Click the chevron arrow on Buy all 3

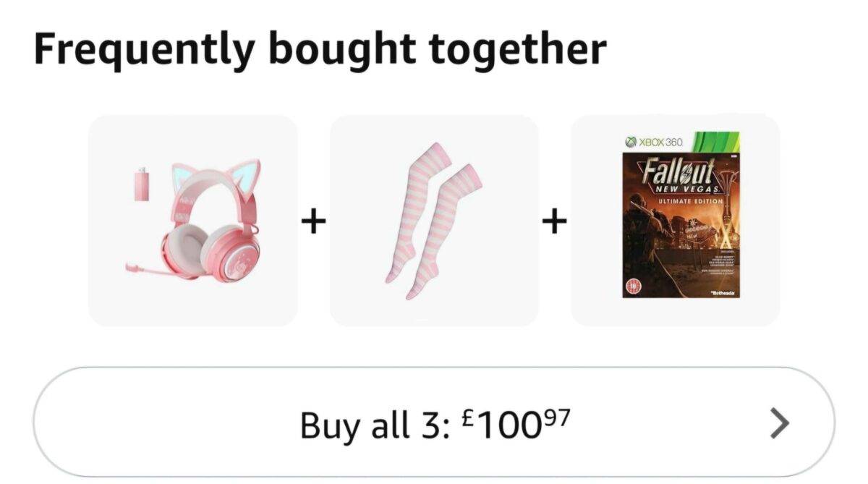[x=778, y=423]
